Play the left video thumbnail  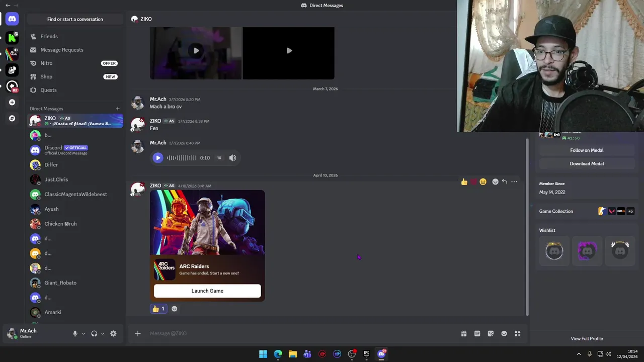[196, 50]
